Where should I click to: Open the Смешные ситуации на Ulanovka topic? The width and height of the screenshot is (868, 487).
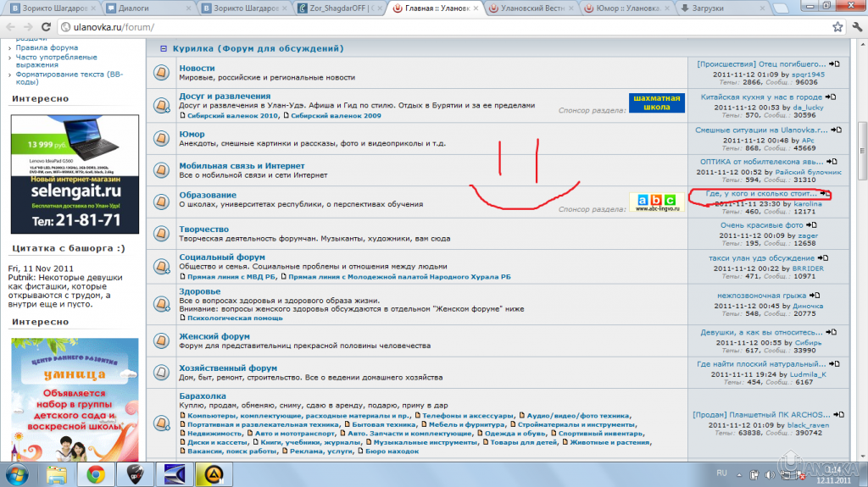761,130
